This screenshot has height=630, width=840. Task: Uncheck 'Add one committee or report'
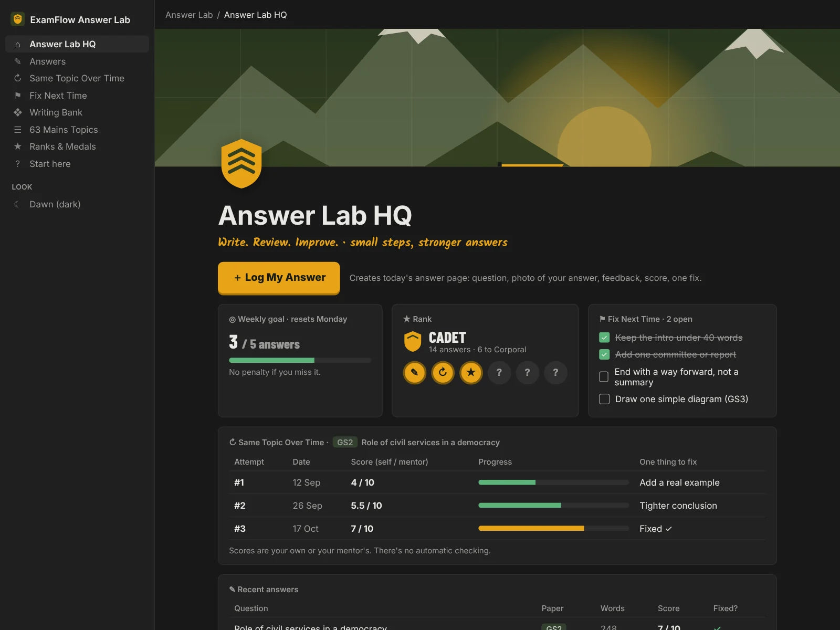[604, 354]
